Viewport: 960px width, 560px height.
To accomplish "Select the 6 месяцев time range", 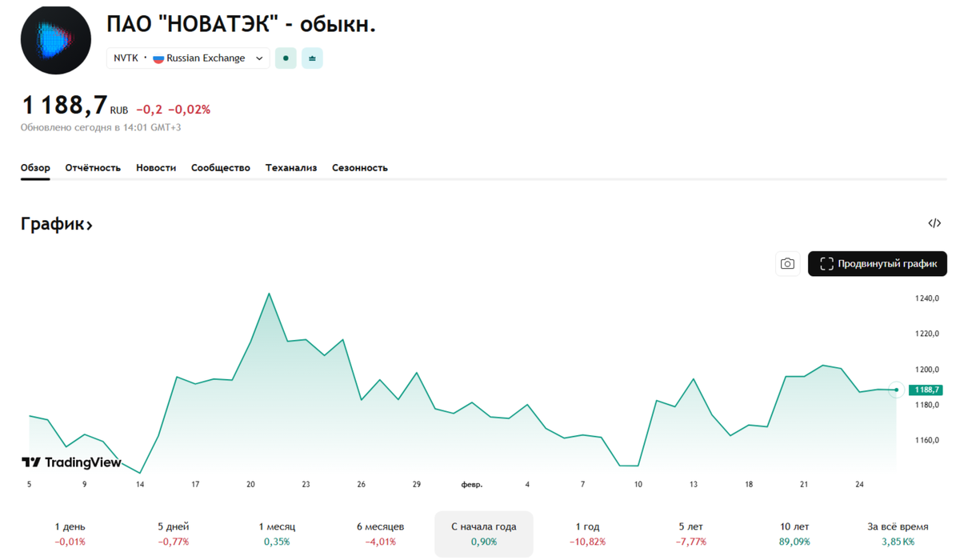I will (x=381, y=534).
